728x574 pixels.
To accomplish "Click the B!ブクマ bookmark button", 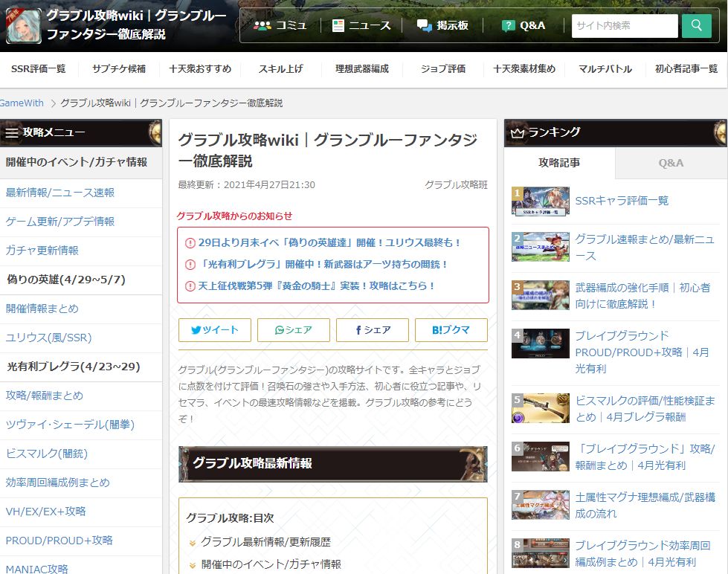I will (x=451, y=329).
